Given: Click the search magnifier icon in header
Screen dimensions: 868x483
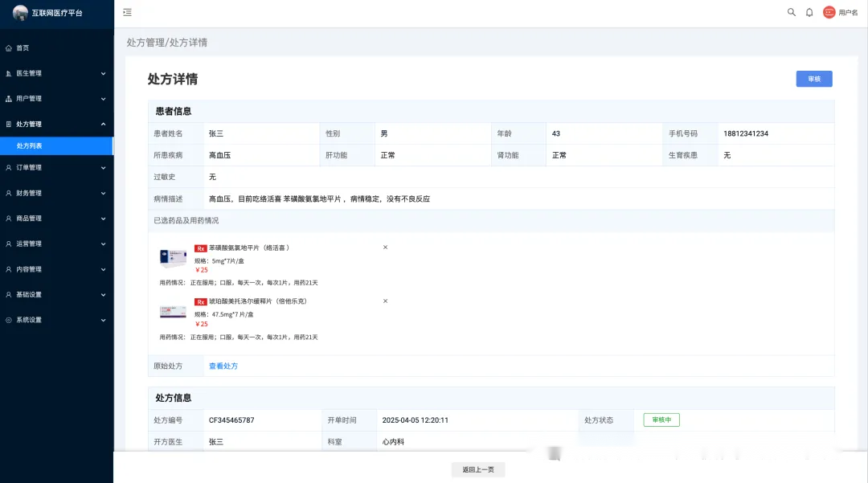Looking at the screenshot, I should 791,12.
